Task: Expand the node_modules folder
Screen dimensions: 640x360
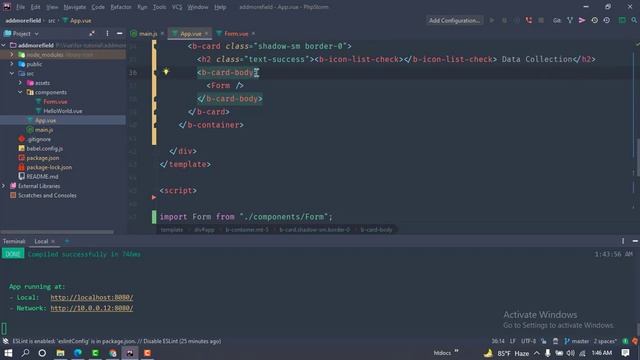Action: coord(12,55)
